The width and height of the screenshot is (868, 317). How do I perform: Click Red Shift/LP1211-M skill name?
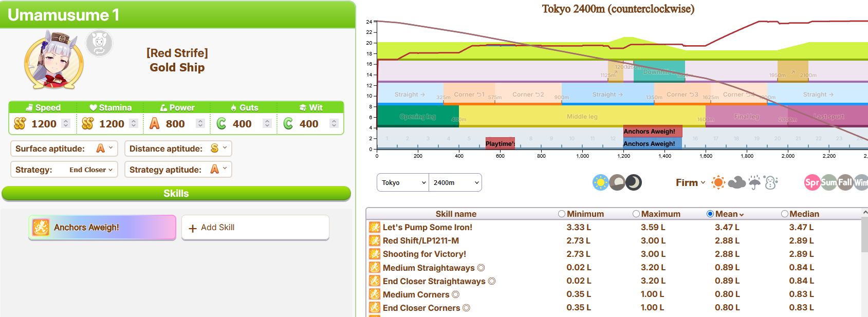click(421, 240)
